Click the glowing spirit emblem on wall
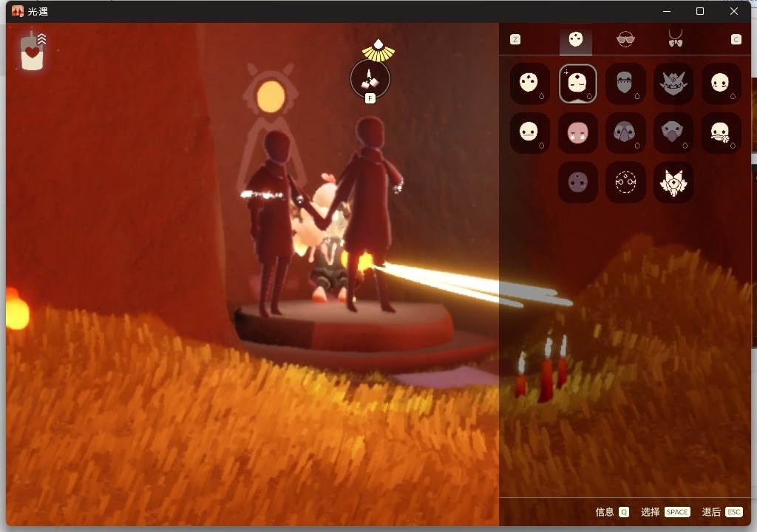The width and height of the screenshot is (757, 532). coord(271,97)
